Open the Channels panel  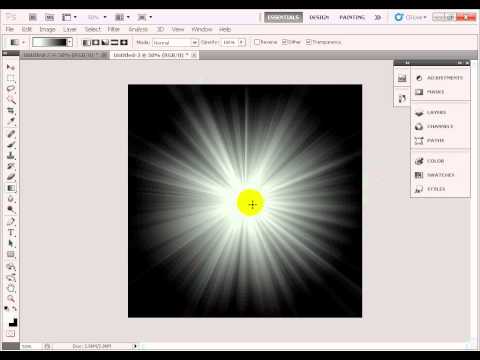[440, 127]
